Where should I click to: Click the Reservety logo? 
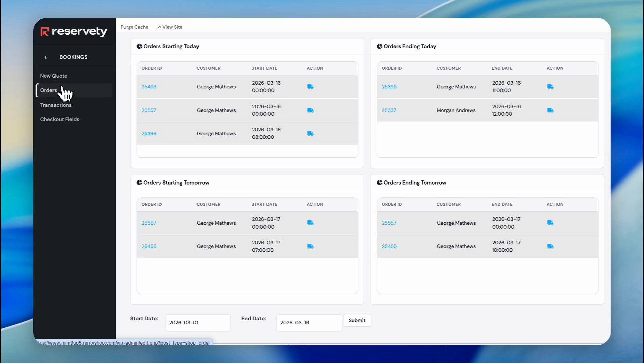click(74, 31)
